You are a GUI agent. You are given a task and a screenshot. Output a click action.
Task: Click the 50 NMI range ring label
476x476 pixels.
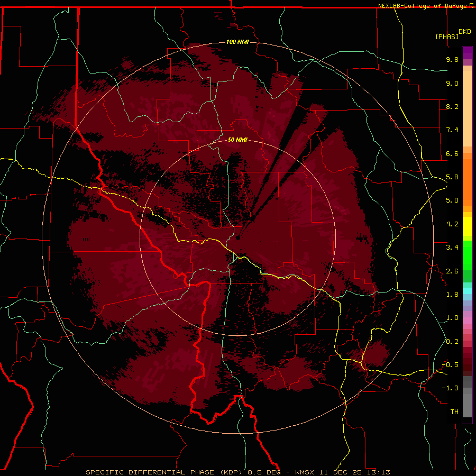[x=237, y=140]
